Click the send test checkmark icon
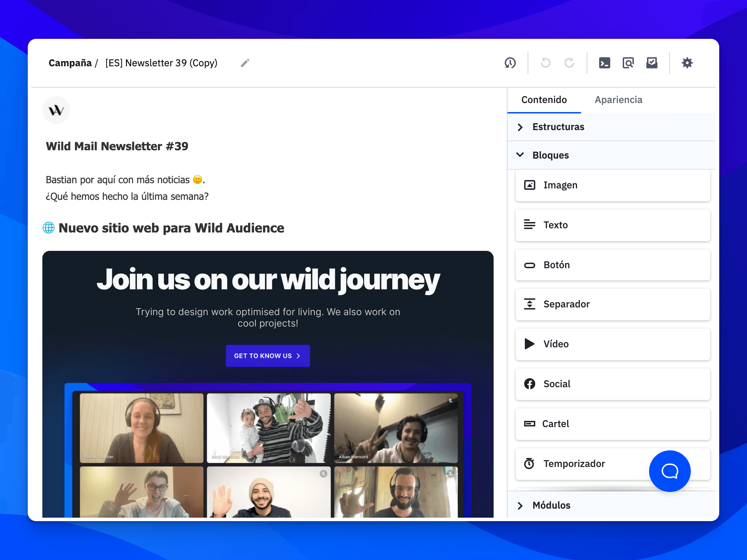 pos(652,63)
